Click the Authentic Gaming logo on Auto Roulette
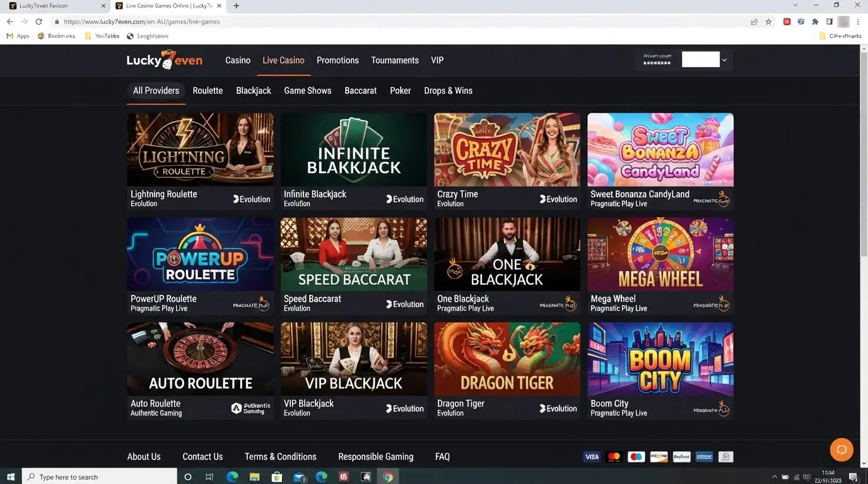868x484 pixels. (251, 408)
